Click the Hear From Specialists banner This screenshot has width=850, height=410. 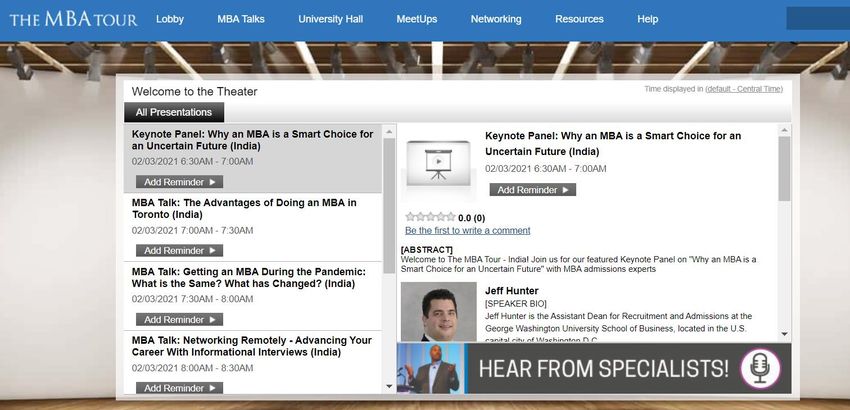(x=594, y=368)
